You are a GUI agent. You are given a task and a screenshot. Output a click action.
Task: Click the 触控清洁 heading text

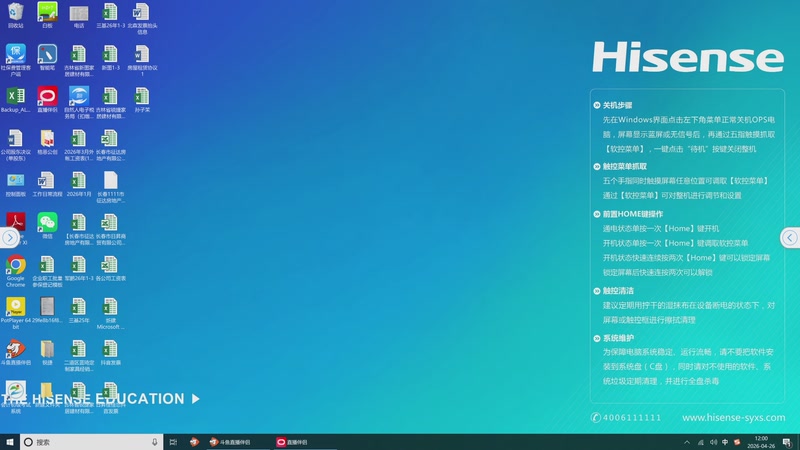point(618,291)
